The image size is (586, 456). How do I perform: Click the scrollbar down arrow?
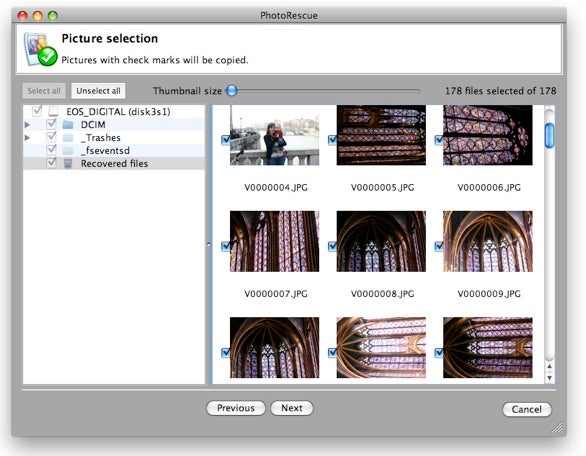[x=549, y=378]
